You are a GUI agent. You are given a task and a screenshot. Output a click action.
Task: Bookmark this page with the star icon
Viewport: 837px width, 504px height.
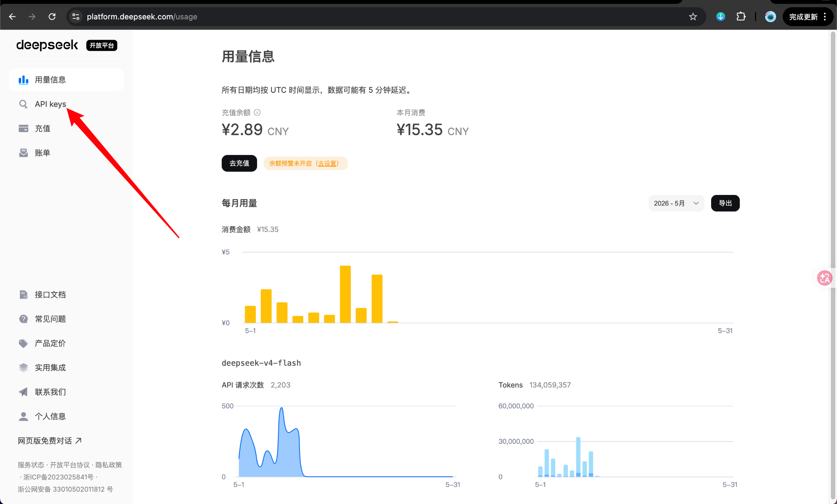click(x=693, y=17)
